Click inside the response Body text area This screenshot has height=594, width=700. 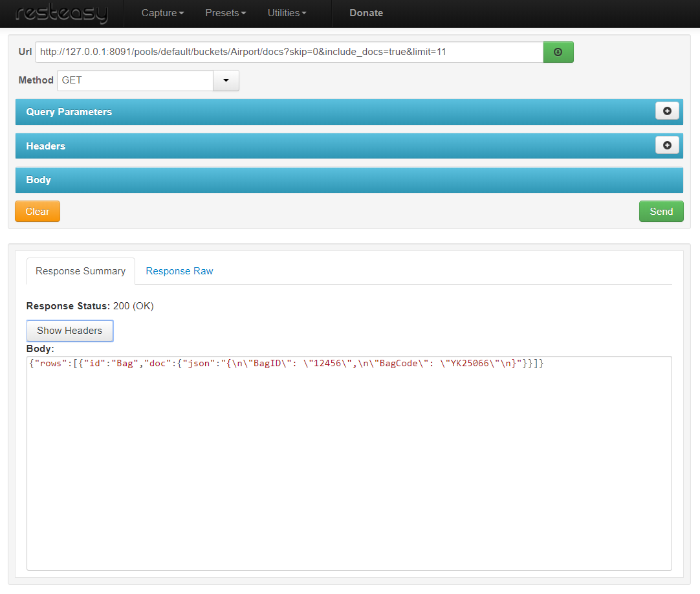coord(349,466)
